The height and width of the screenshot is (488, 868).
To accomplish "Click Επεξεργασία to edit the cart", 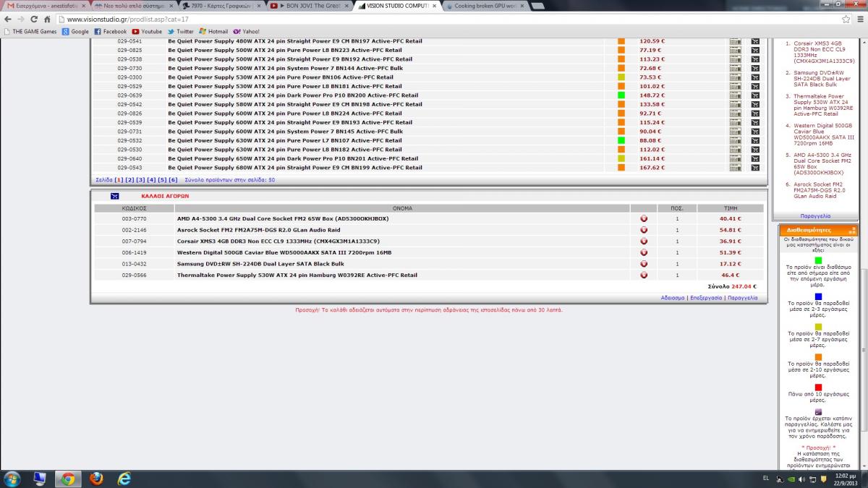I will coord(706,298).
